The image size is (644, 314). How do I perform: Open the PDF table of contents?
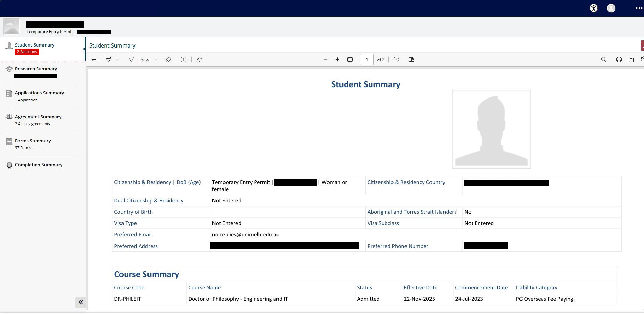93,60
